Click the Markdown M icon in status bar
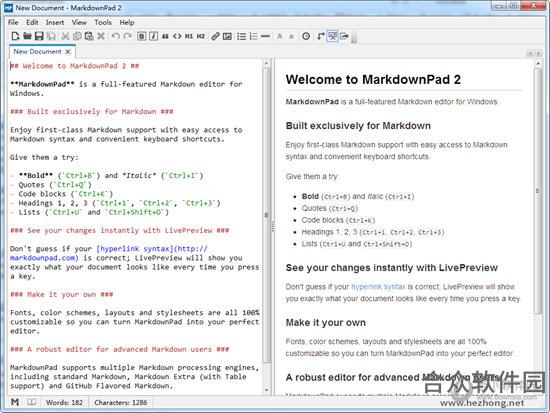This screenshot has height=413, width=550. coord(15,402)
